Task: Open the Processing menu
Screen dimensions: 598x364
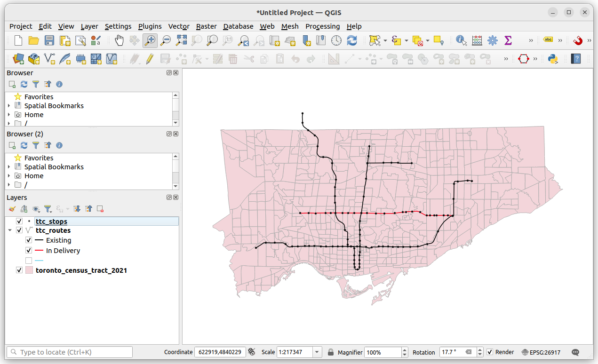Action: pos(322,26)
